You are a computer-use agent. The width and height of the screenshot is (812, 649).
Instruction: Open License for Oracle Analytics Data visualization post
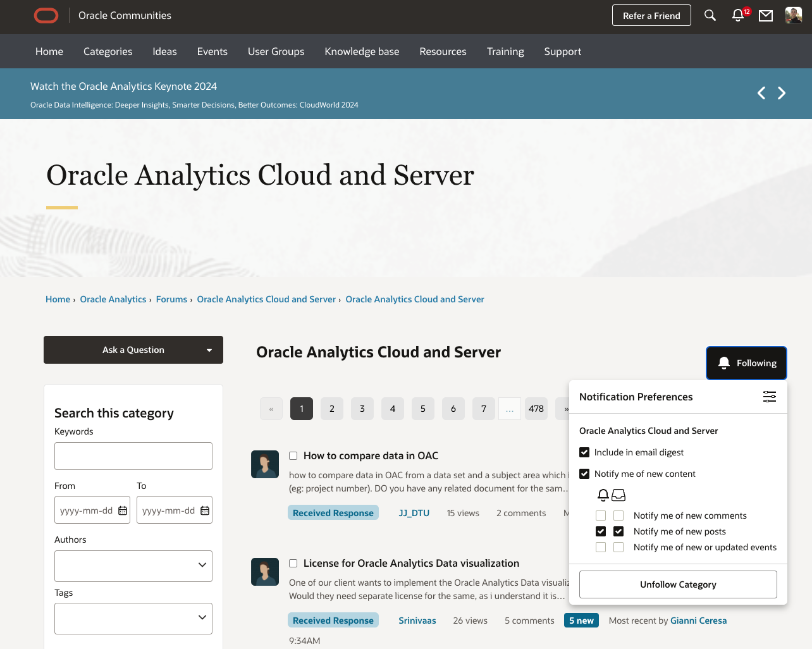point(411,563)
